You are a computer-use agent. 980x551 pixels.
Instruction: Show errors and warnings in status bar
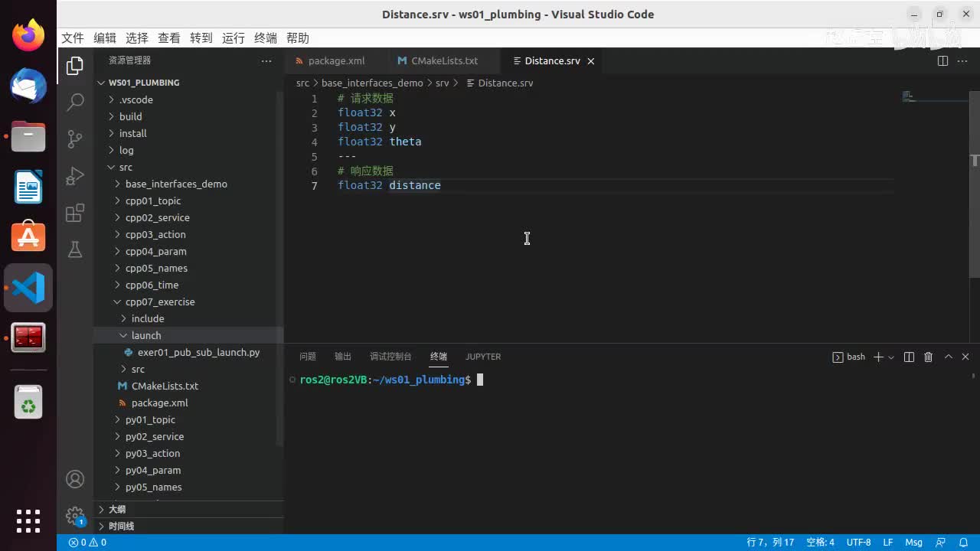pos(87,543)
